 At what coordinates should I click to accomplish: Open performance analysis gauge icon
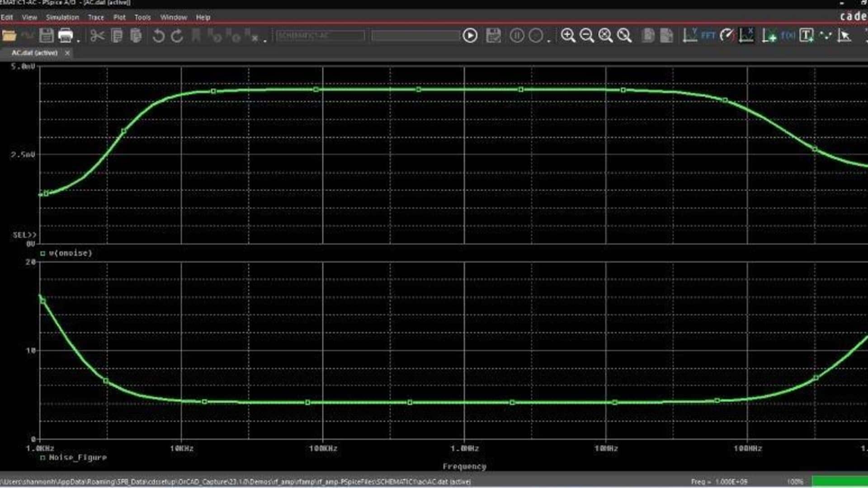click(x=727, y=35)
